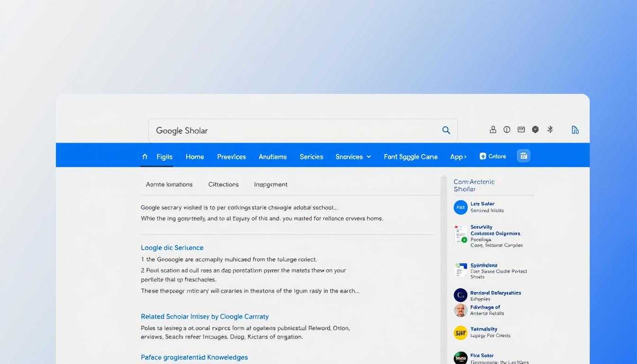This screenshot has width=637, height=364.
Task: Click the home icon beside Figils
Action: click(x=145, y=156)
